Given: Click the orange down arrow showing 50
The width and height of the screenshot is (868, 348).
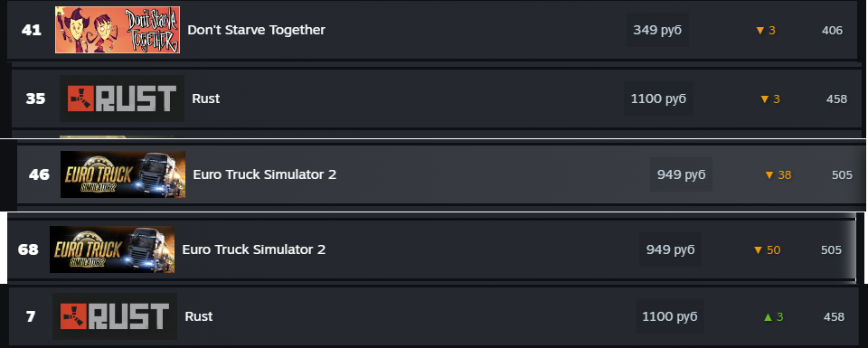Looking at the screenshot, I should pos(767,250).
